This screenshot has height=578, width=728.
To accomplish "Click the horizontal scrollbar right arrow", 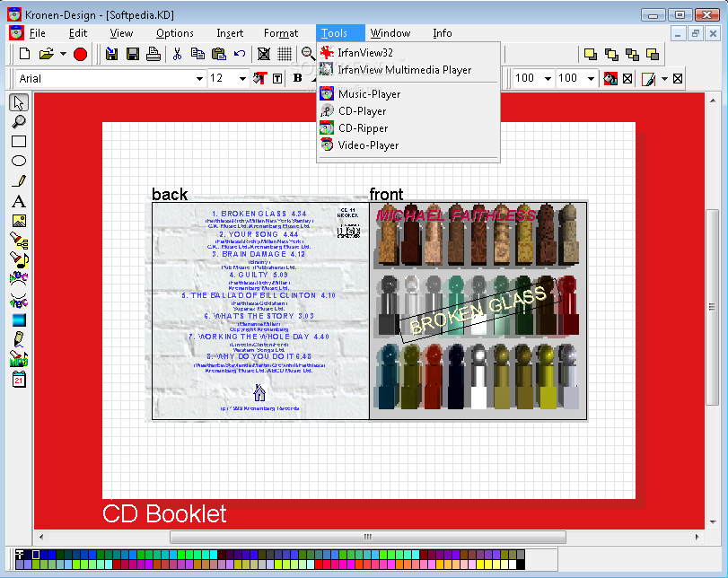I will coord(697,537).
